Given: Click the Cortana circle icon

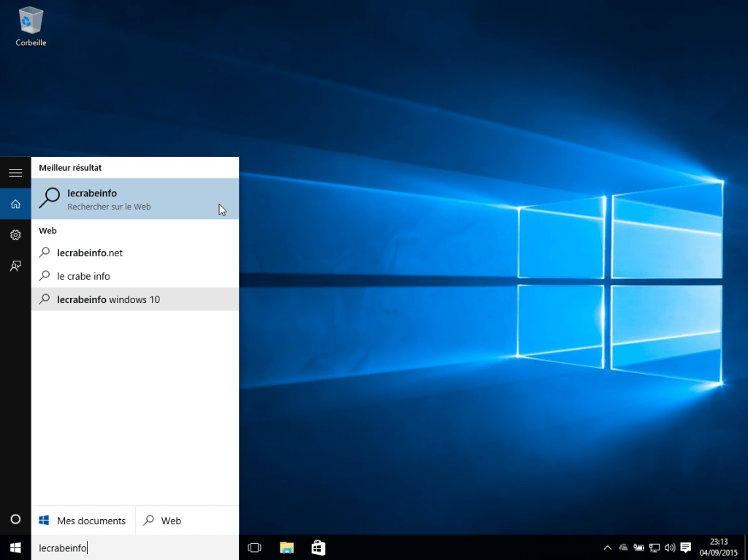Looking at the screenshot, I should click(x=15, y=519).
